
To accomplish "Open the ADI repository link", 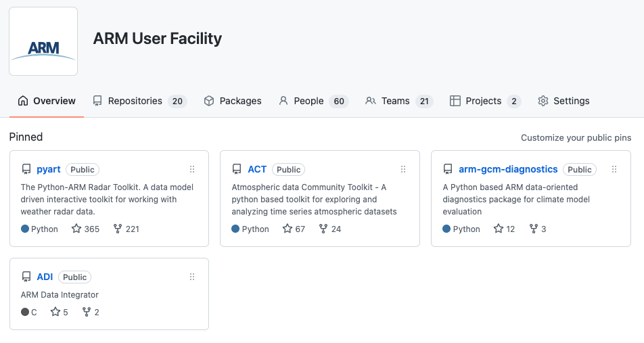I will [x=45, y=277].
